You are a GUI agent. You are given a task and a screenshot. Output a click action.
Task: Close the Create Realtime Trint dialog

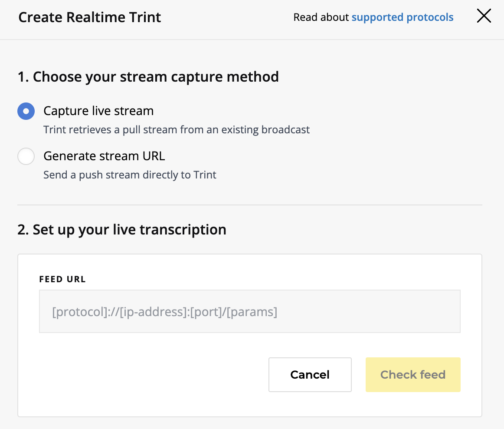point(484,16)
